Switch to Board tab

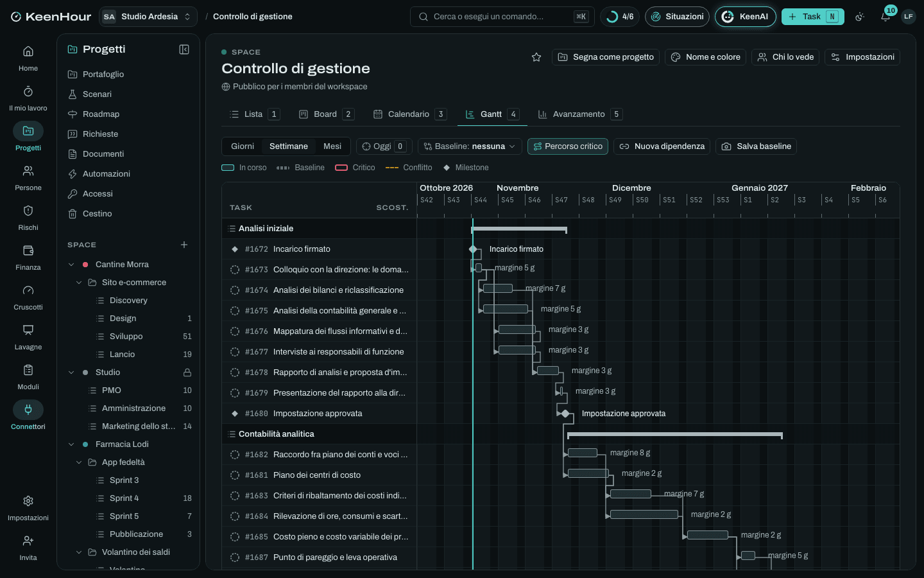point(327,114)
